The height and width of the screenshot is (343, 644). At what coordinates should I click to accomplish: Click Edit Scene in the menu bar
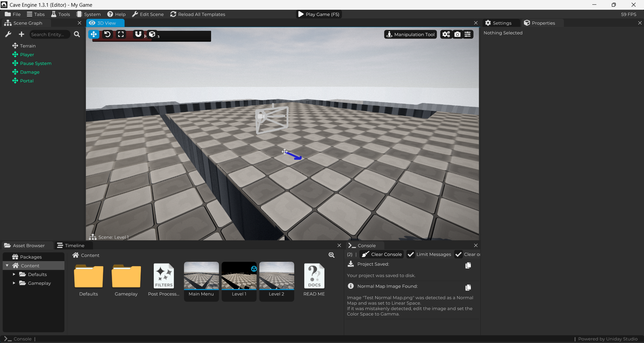pos(148,14)
